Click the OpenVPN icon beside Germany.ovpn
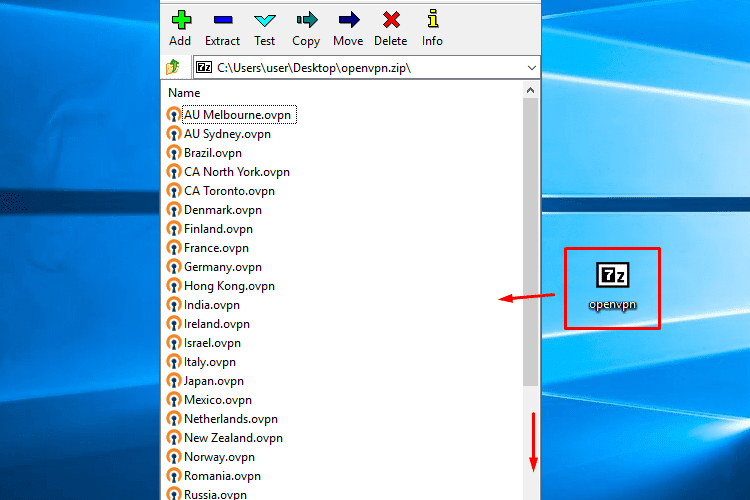 pos(174,267)
